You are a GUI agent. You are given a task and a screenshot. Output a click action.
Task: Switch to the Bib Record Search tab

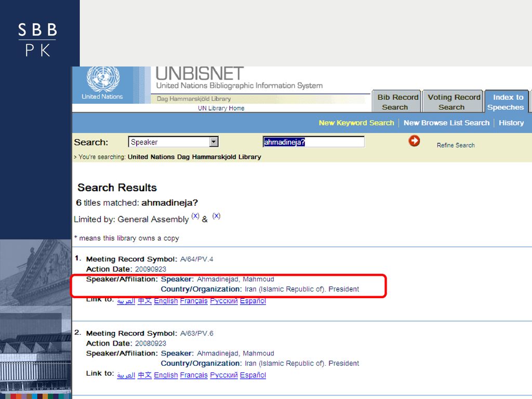(x=397, y=102)
